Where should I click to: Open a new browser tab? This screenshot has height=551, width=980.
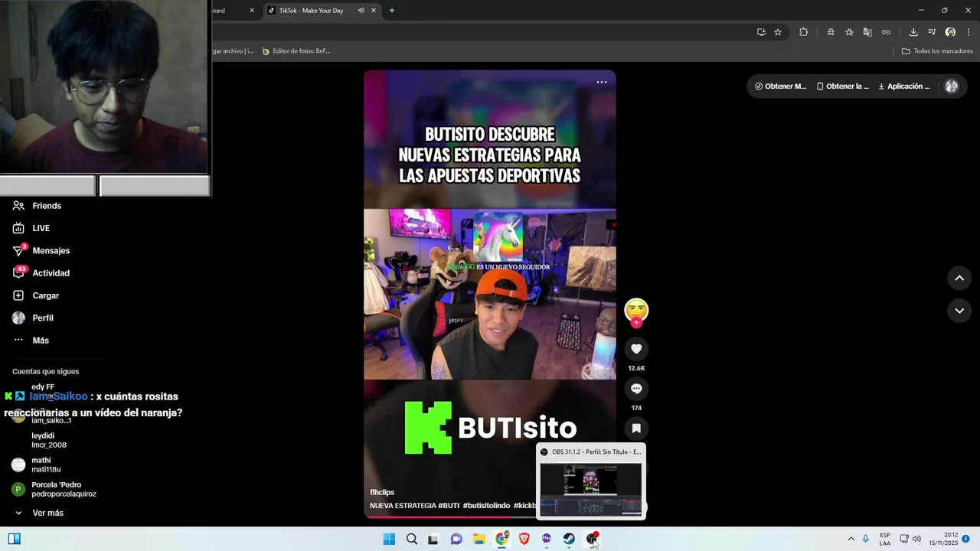click(x=392, y=11)
